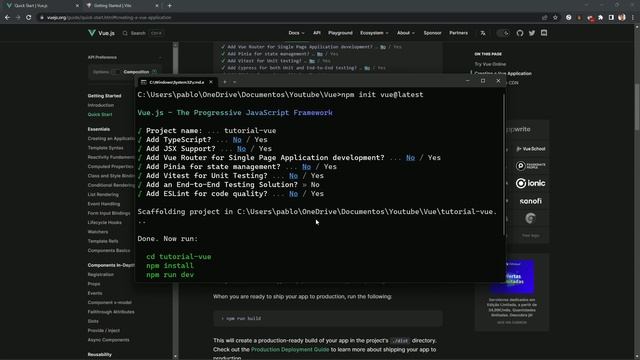Click the browser address bar URL

pos(109,18)
